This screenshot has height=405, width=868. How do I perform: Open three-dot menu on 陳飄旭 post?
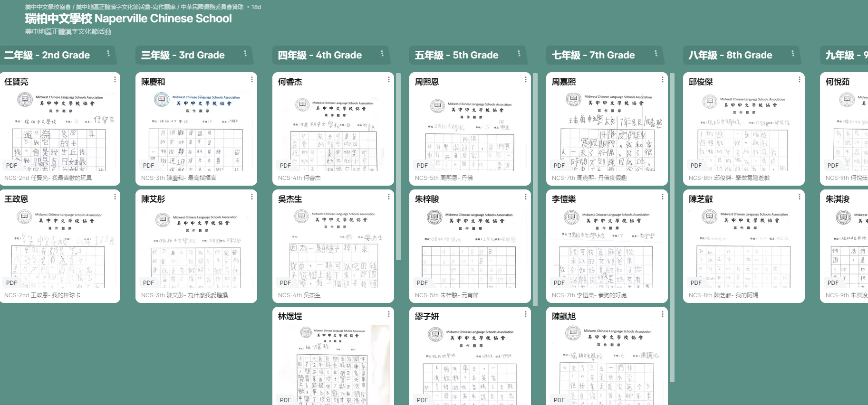tap(663, 314)
